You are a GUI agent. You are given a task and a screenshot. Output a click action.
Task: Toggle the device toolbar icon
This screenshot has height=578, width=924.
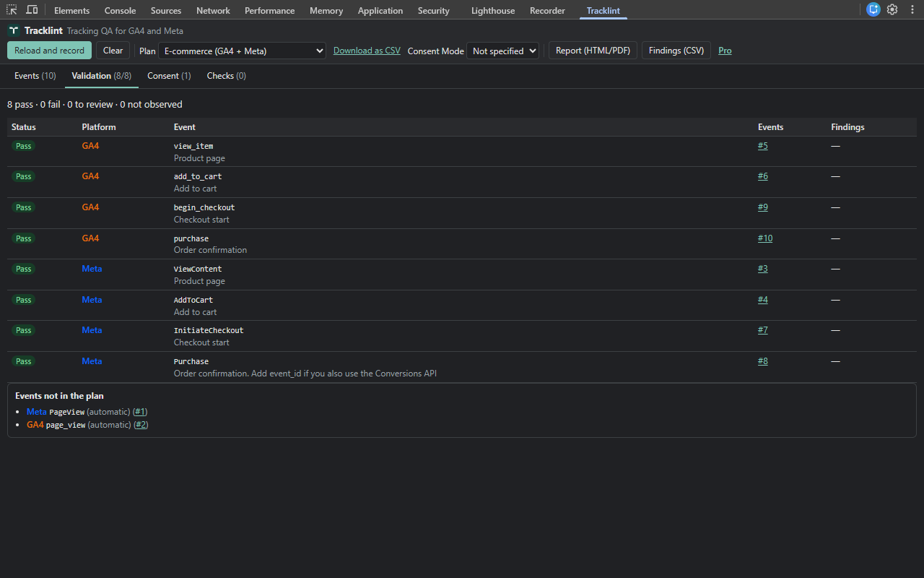(x=32, y=10)
